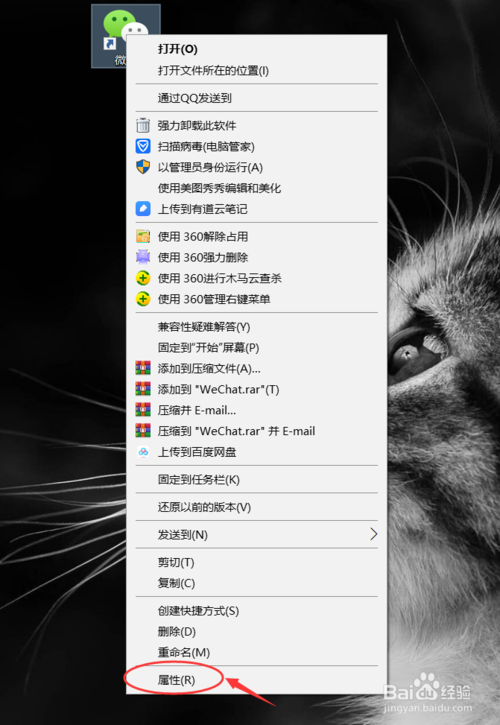500x725 pixels.
Task: Select 打开文件所在的位置(I)
Action: click(256, 70)
